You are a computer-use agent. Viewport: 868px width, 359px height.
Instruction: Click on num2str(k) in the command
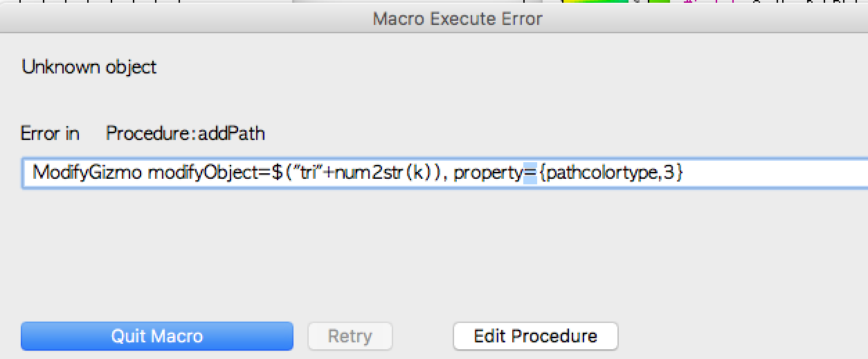(x=388, y=173)
